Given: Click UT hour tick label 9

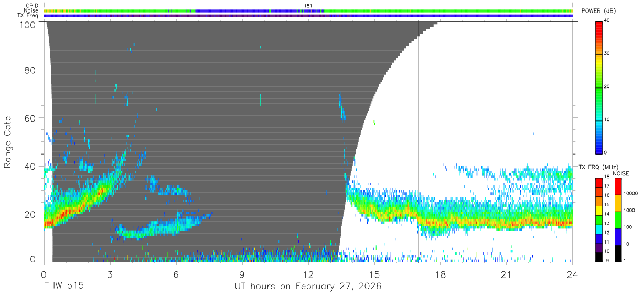Looking at the screenshot, I should (x=242, y=274).
